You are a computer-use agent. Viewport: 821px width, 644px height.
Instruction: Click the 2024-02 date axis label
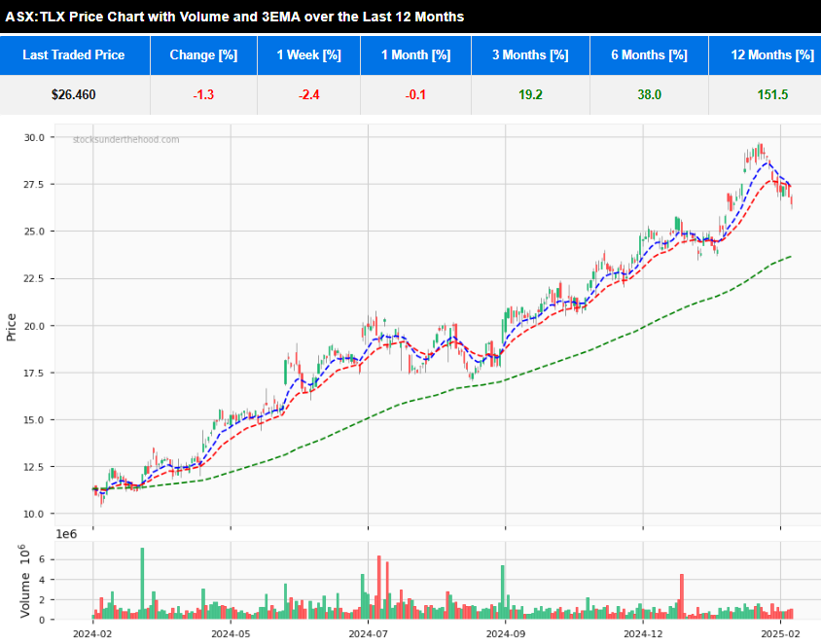(x=92, y=634)
